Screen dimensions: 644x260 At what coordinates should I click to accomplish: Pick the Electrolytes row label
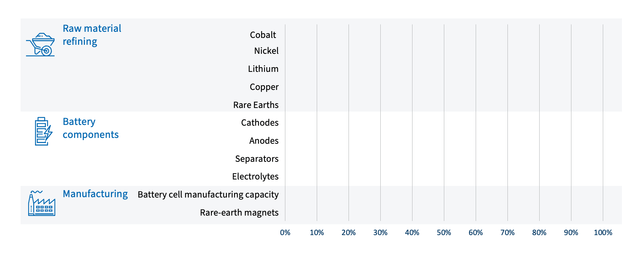coord(255,177)
